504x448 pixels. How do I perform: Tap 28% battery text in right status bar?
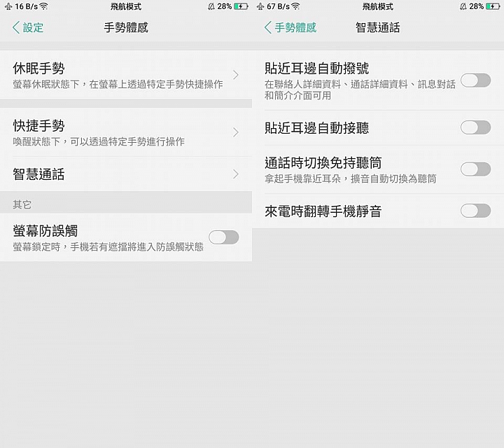coord(477,6)
